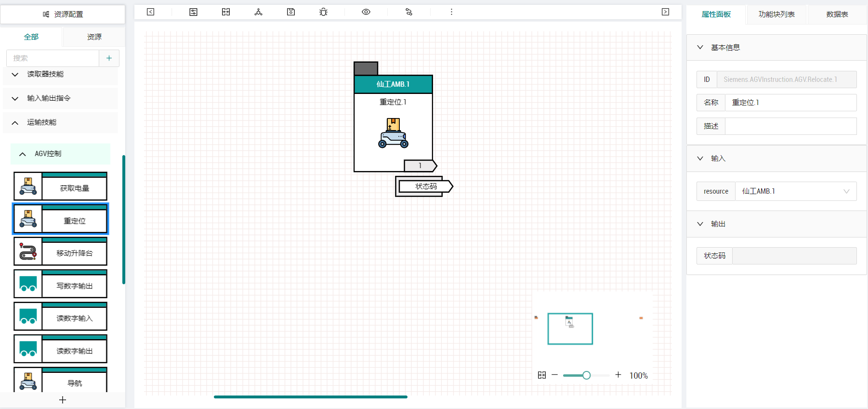Toggle the eye preview icon
868x409 pixels.
366,12
